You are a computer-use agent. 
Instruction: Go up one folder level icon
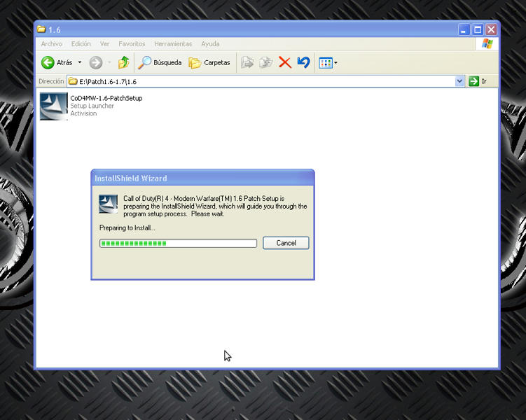click(124, 62)
